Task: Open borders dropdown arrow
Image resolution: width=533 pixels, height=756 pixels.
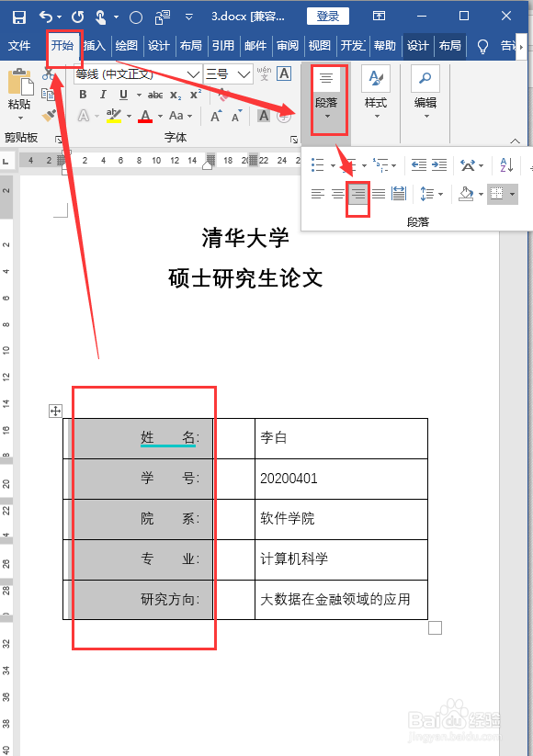Action: (512, 195)
